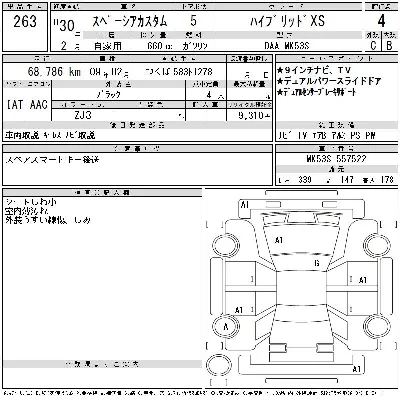Select the DAA MK53S model code

point(287,46)
